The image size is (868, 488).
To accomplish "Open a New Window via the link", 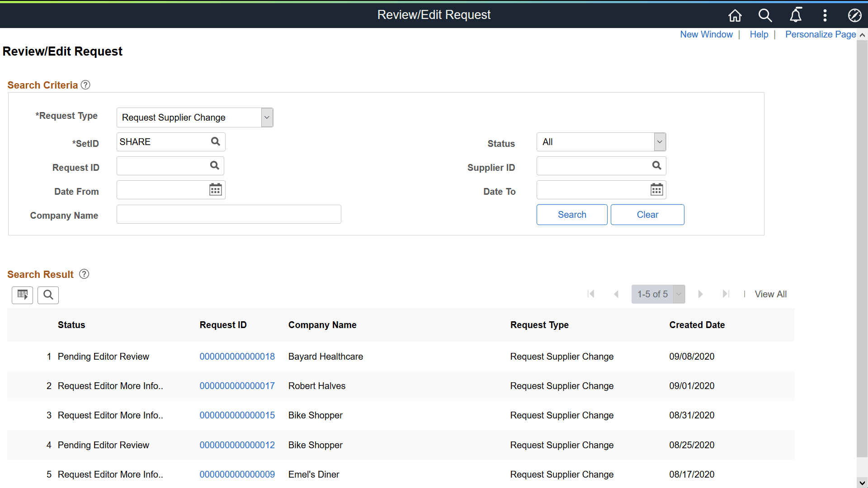I will tap(706, 34).
